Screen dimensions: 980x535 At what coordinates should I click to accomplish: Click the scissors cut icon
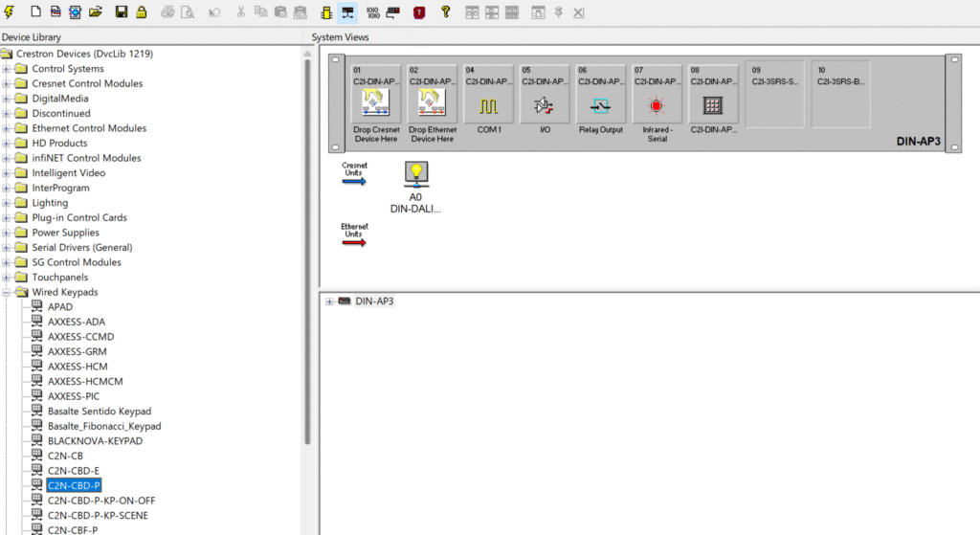tap(240, 11)
